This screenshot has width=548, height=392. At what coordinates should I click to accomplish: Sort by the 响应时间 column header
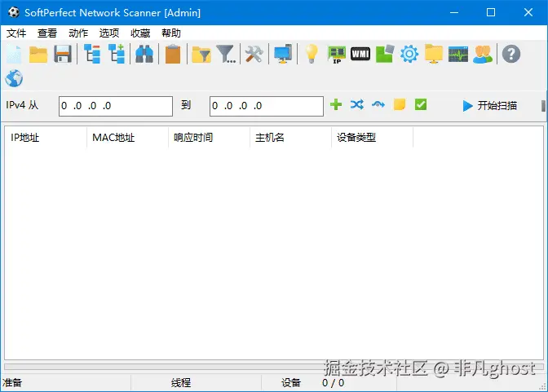tap(209, 138)
